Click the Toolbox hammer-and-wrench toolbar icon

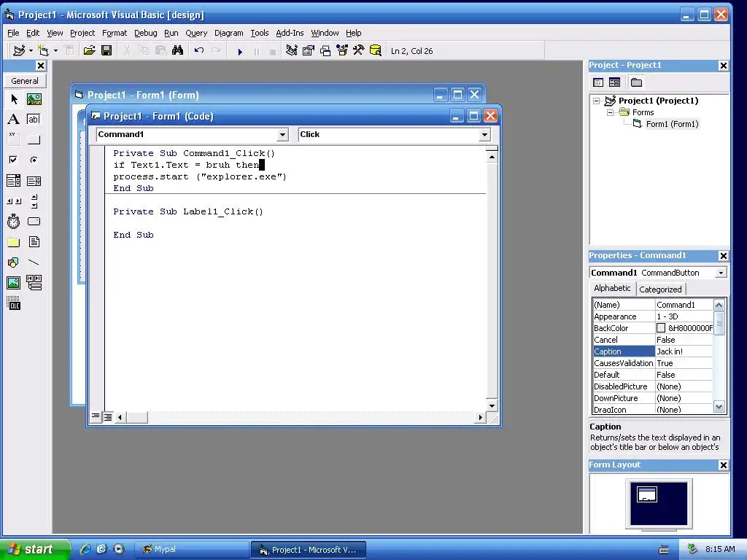pyautogui.click(x=359, y=50)
